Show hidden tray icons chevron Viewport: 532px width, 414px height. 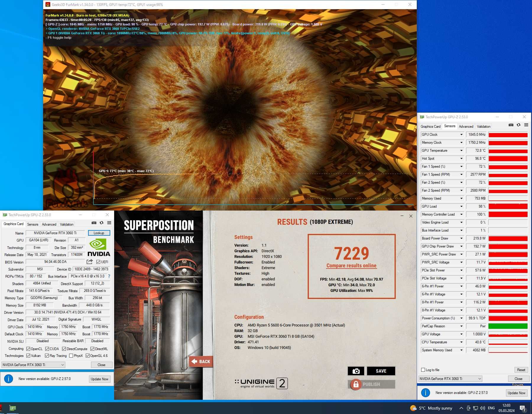point(461,408)
